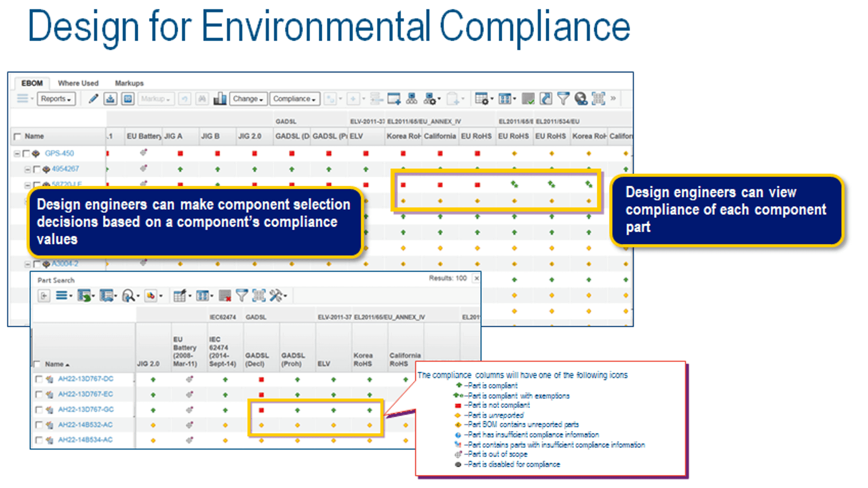
Task: Check the select-all box beside EBOM Name header
Action: pyautogui.click(x=18, y=136)
